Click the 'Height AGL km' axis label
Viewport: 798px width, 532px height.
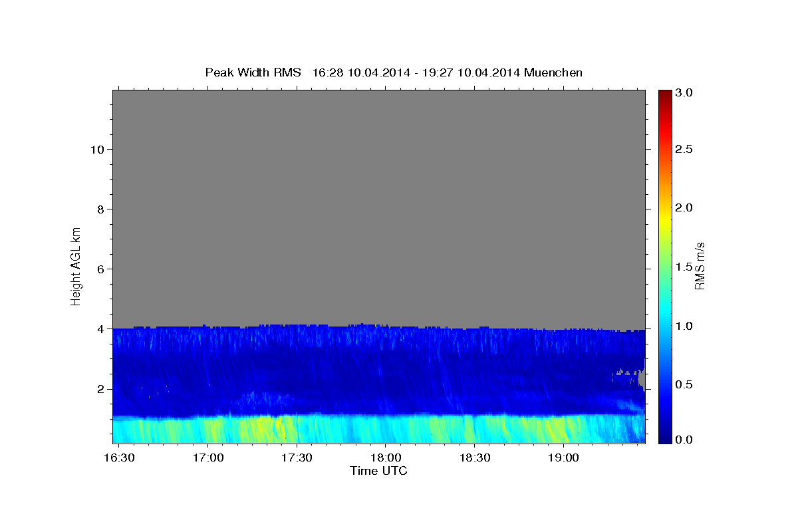tap(76, 265)
